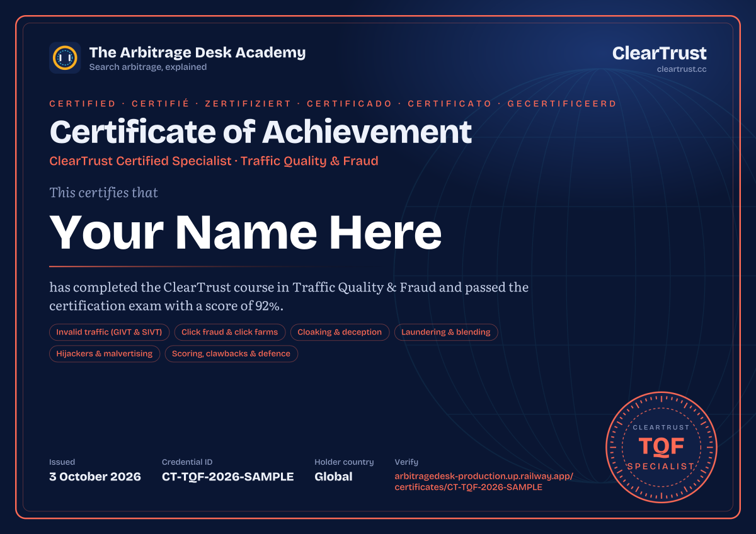Select the "Your Name Here" placeholder
756x534 pixels.
(x=246, y=231)
